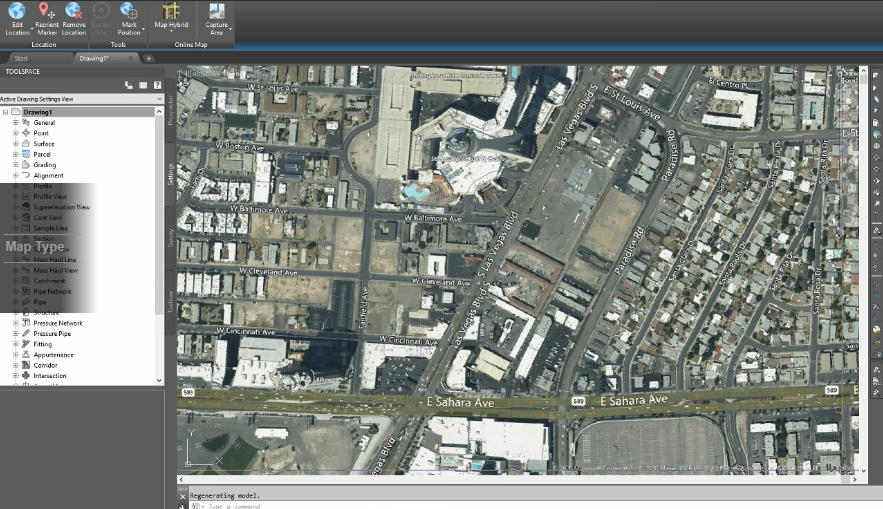The height and width of the screenshot is (509, 883).
Task: Select the Pipe Network tree row
Action: [x=52, y=291]
